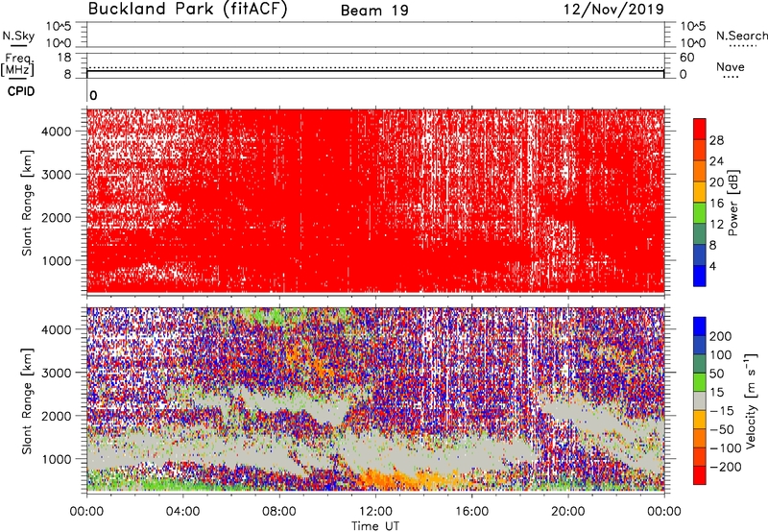Click the red power range-time plot
The width and height of the screenshot is (768, 532).
(375, 202)
